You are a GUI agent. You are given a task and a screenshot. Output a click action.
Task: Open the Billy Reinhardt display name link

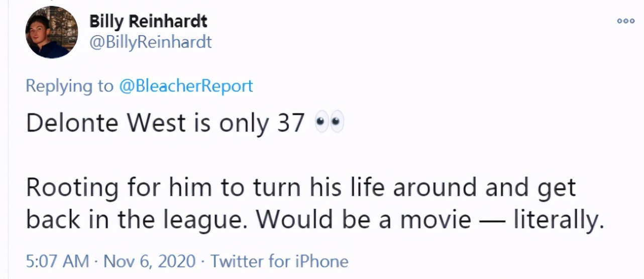148,22
